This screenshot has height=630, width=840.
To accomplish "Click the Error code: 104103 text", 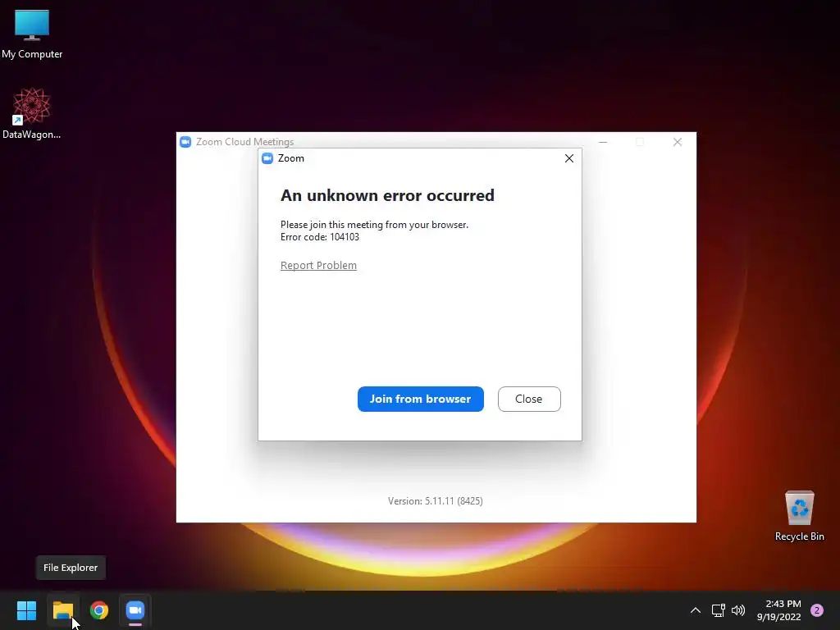I will coord(320,237).
